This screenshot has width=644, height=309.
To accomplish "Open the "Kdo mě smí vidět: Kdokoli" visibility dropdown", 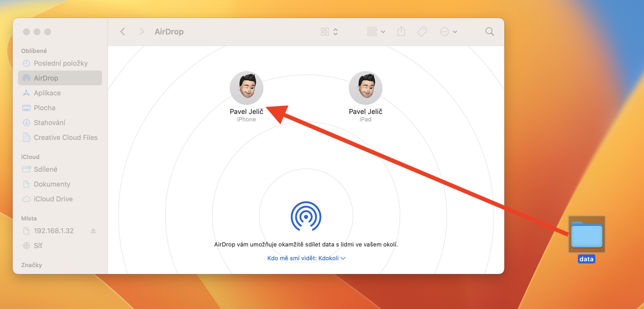I will pos(306,258).
